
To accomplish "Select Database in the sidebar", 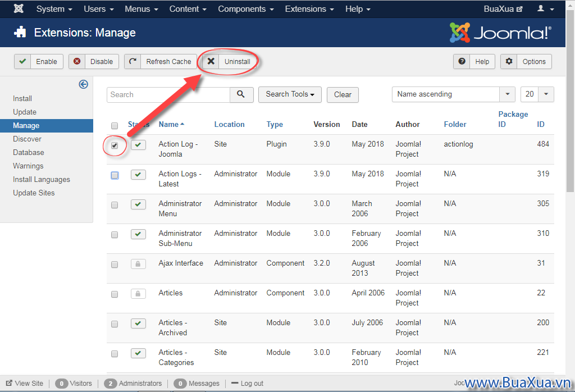I will point(28,152).
